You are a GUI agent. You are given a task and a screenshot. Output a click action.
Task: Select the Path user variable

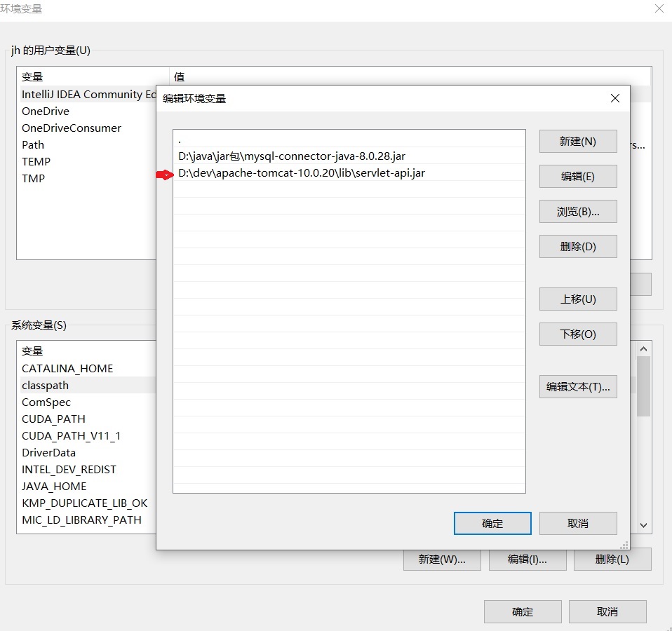(33, 144)
